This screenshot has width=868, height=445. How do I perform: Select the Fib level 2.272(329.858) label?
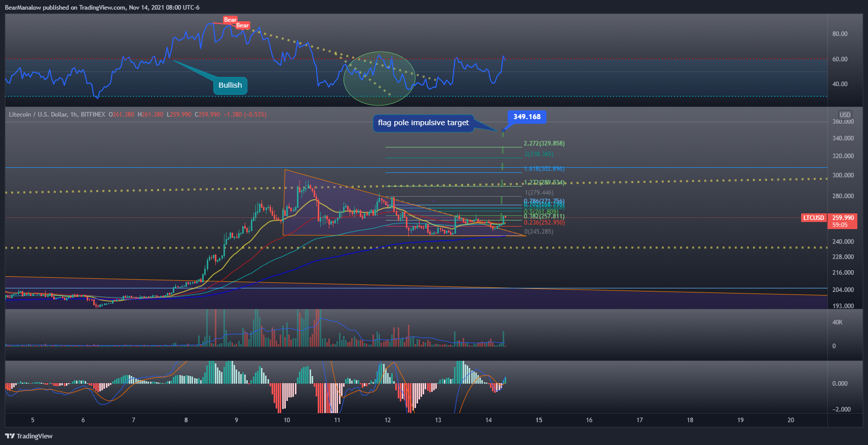[x=544, y=143]
